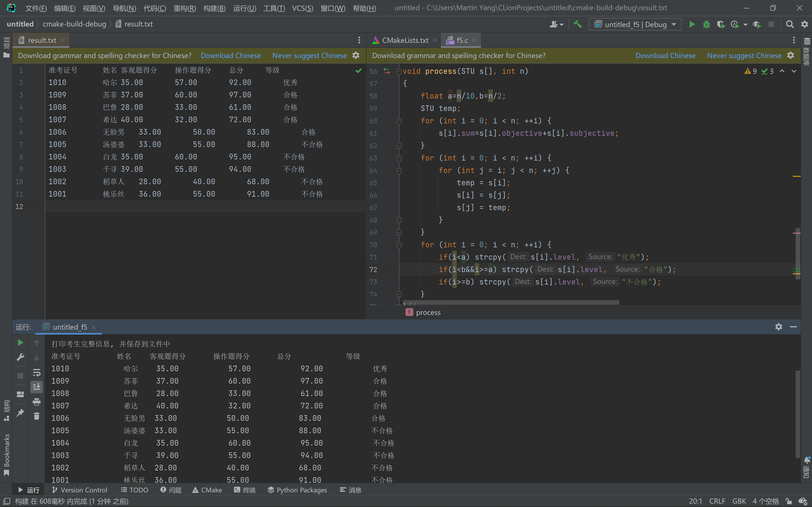
Task: Open the 4 spaces indent selector
Action: click(765, 501)
